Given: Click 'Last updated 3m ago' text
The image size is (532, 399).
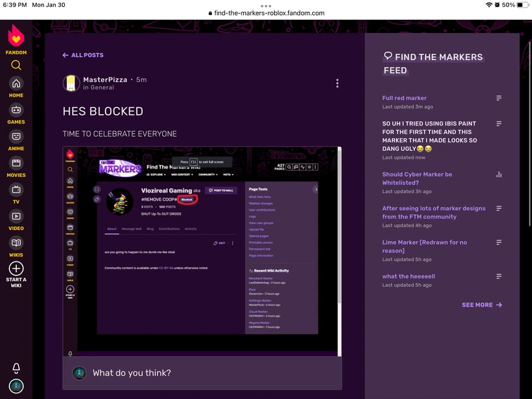Looking at the screenshot, I should tap(407, 106).
